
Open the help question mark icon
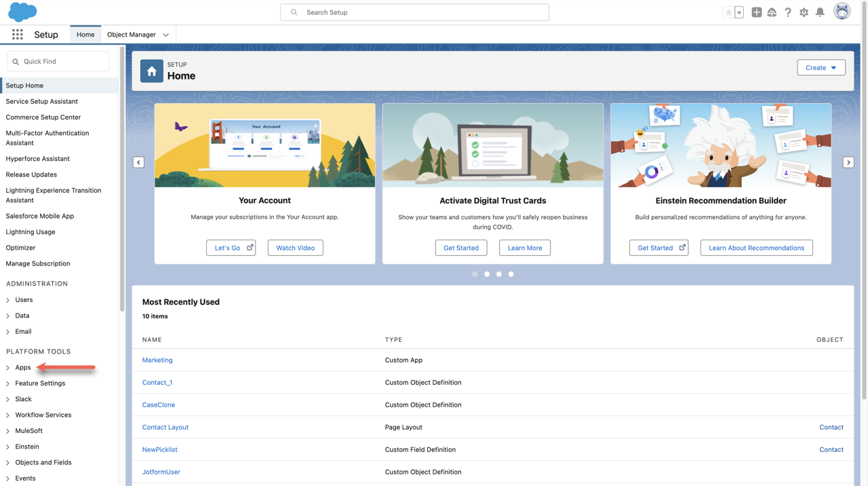[x=787, y=12]
